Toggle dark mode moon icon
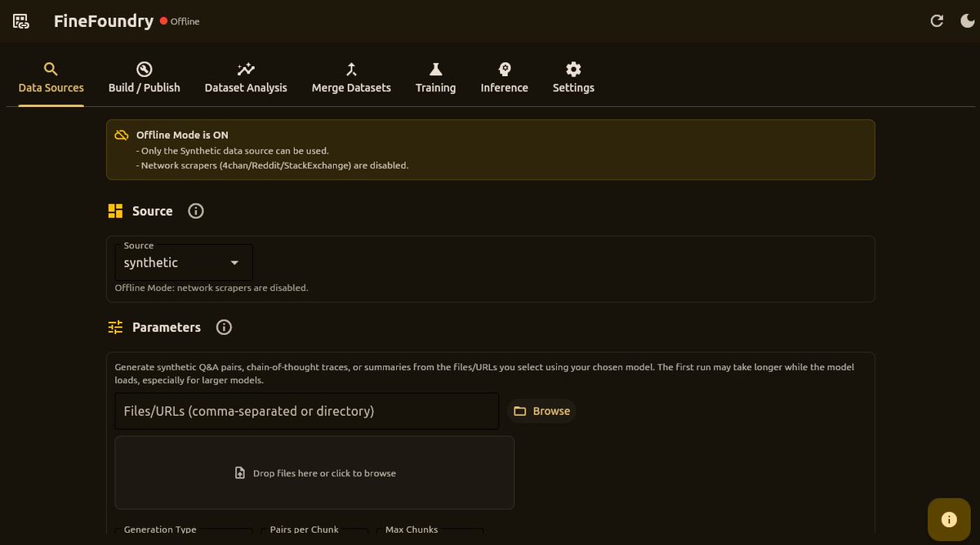 [967, 21]
